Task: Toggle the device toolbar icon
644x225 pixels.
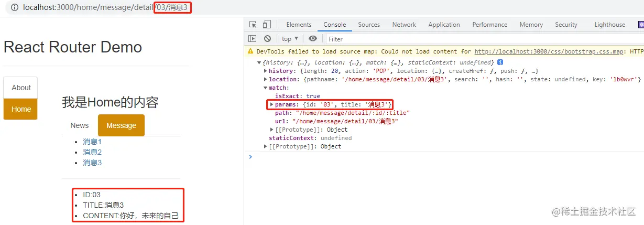Action: point(267,25)
